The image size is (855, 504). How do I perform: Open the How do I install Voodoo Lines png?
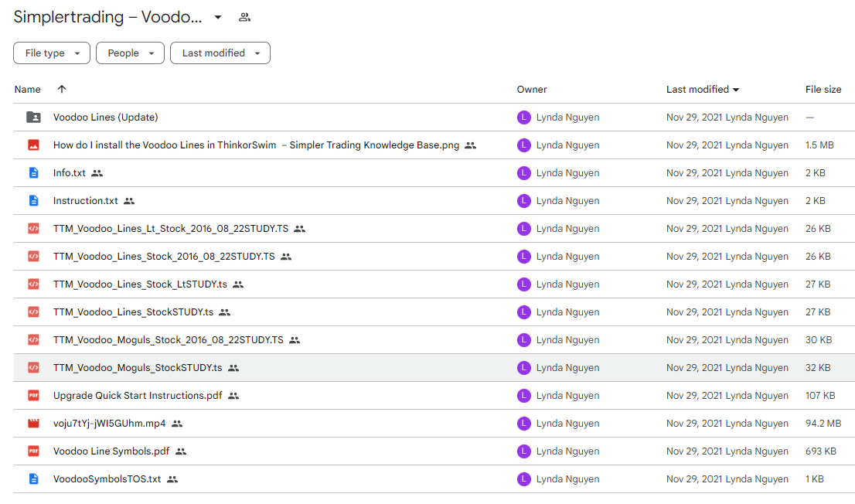coord(256,145)
